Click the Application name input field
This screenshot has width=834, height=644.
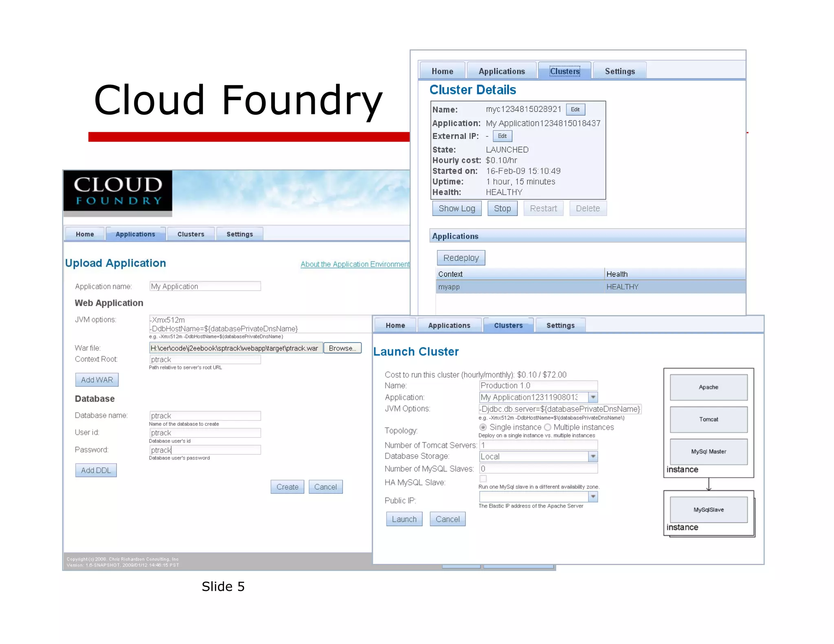pyautogui.click(x=205, y=286)
